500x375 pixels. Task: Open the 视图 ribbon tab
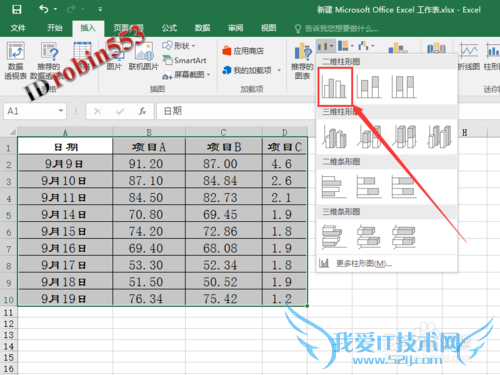pos(268,28)
